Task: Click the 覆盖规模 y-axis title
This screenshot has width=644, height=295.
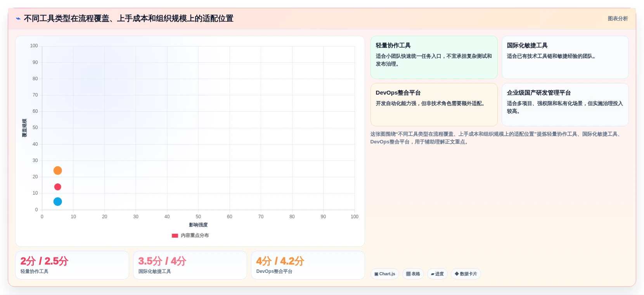Action: click(24, 128)
